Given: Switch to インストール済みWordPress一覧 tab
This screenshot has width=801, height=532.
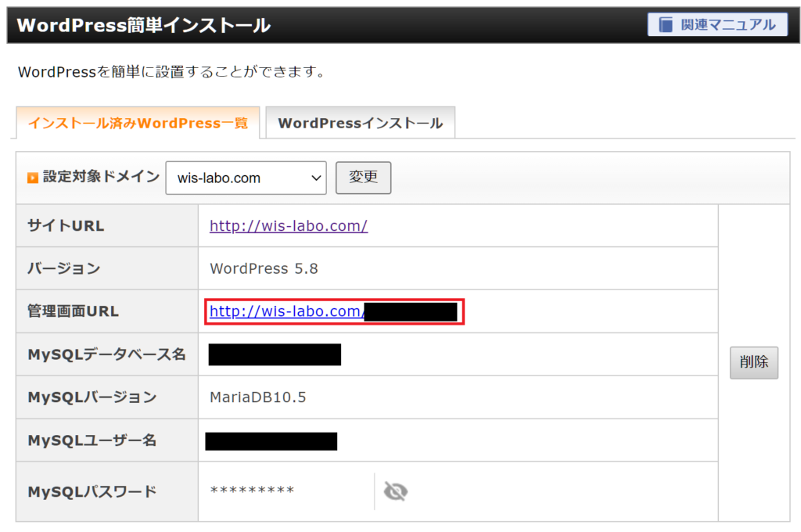Looking at the screenshot, I should tap(138, 123).
